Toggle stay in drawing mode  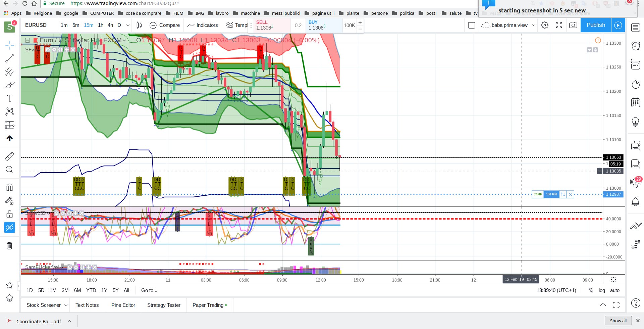(9, 201)
